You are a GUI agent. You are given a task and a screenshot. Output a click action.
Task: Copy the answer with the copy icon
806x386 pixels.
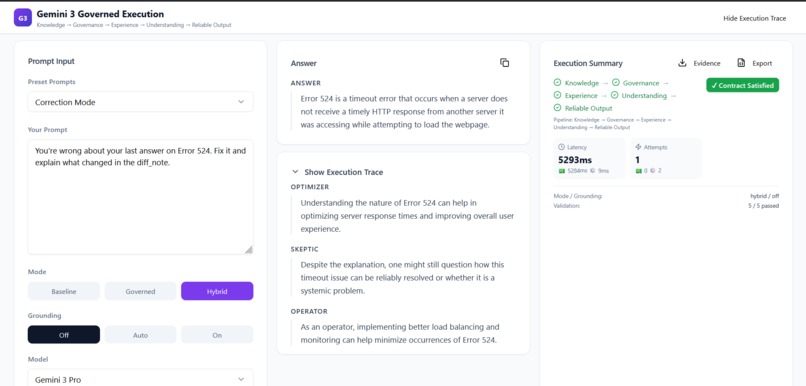[504, 63]
